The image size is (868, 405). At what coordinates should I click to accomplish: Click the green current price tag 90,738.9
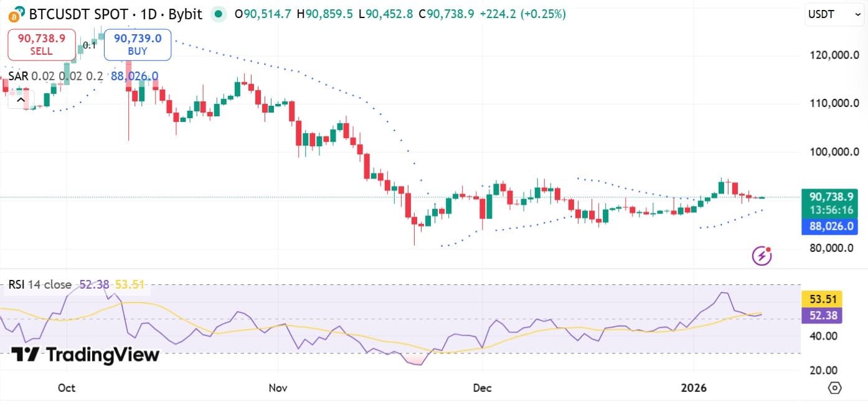pos(829,196)
